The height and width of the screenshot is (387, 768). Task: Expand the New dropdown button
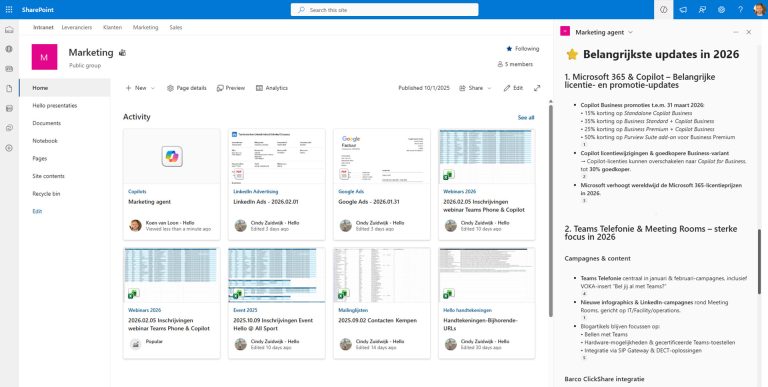[x=140, y=88]
